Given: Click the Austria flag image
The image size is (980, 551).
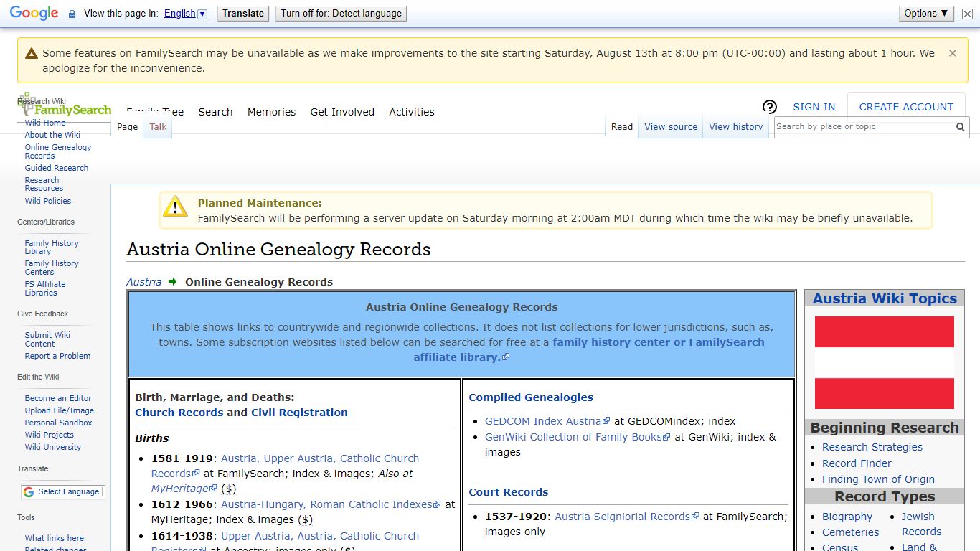Looking at the screenshot, I should click(885, 363).
